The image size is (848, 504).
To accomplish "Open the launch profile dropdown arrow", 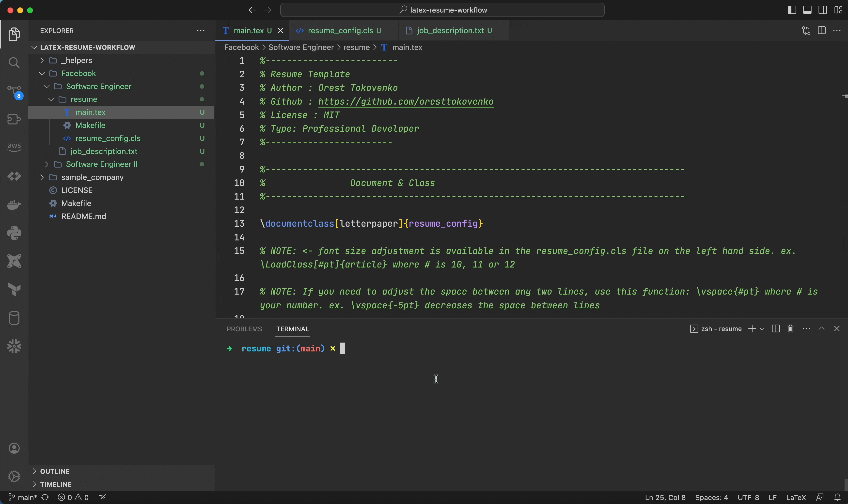I will tap(762, 329).
